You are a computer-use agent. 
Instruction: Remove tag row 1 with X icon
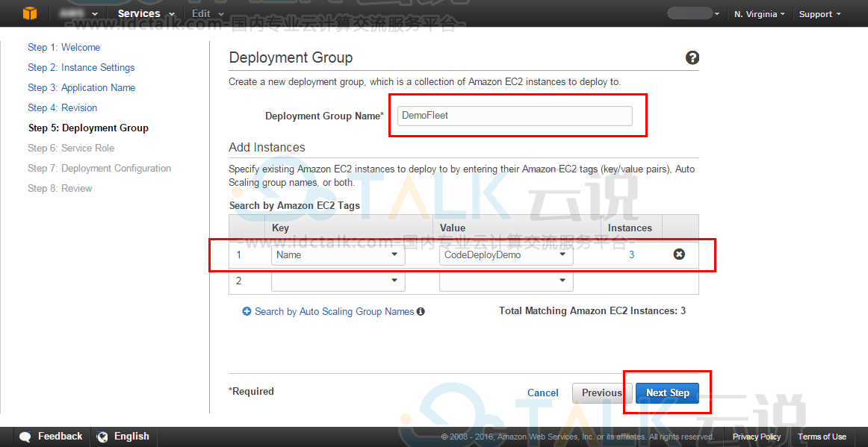click(679, 254)
